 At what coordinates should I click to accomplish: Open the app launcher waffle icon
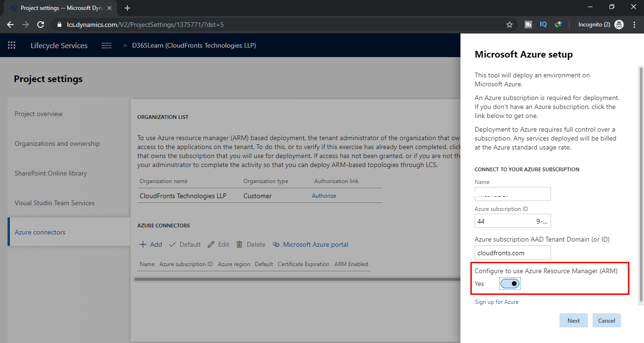coord(12,45)
